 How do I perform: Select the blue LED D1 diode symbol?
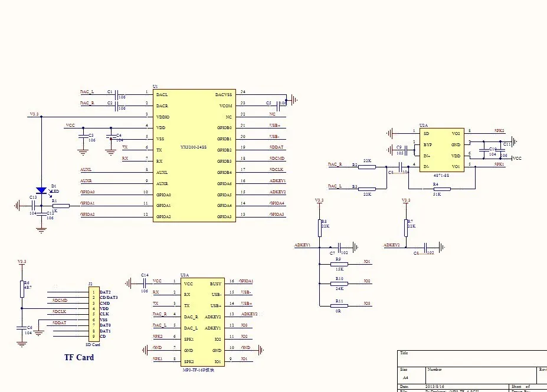click(x=41, y=190)
